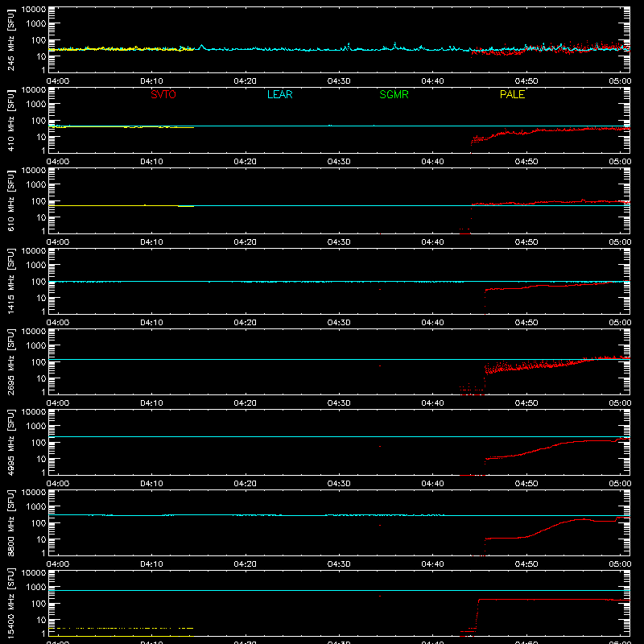Image resolution: width=644 pixels, height=644 pixels.
Task: Click 04:20 time label under 4995 MHz plot
Action: 246,484
